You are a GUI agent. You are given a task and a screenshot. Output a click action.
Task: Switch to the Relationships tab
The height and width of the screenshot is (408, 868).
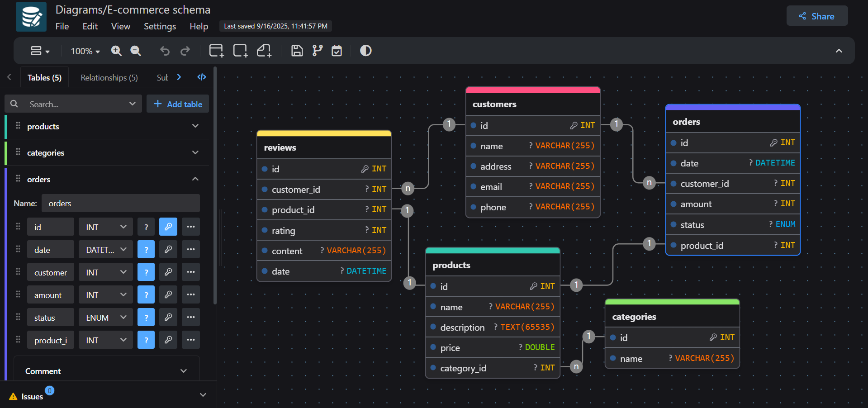[x=109, y=77]
